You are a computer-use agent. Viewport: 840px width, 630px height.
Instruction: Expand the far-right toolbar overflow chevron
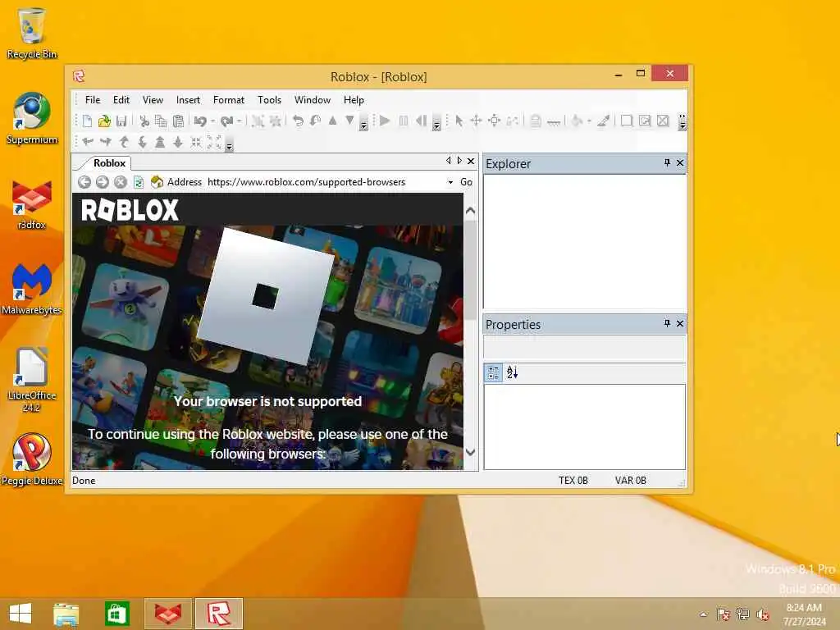[682, 121]
